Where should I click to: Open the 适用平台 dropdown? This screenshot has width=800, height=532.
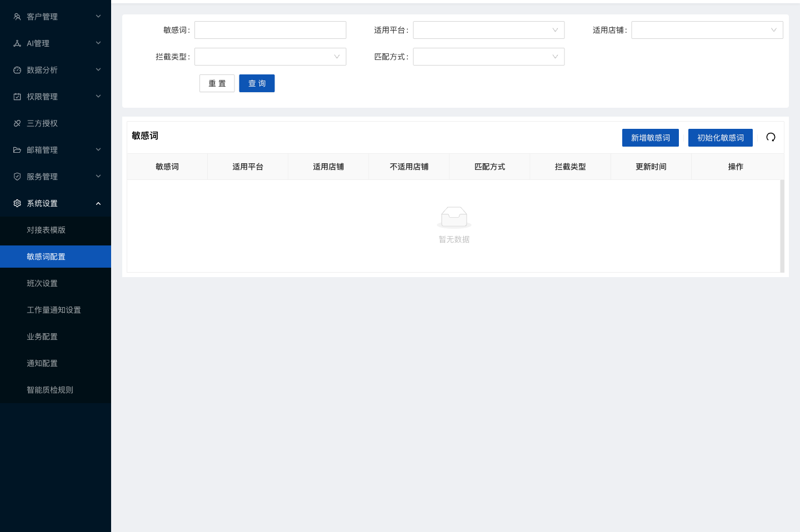pos(489,30)
